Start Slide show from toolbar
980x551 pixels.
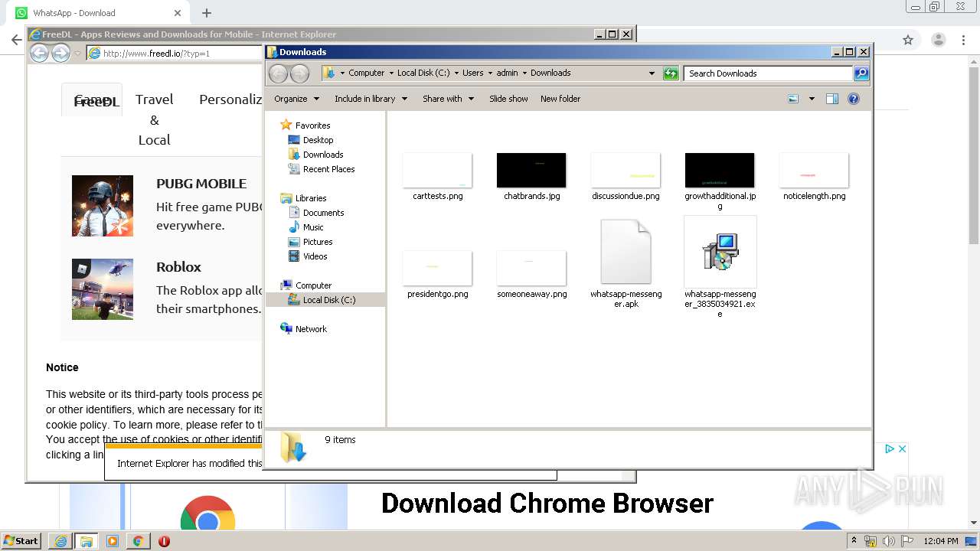coord(508,99)
